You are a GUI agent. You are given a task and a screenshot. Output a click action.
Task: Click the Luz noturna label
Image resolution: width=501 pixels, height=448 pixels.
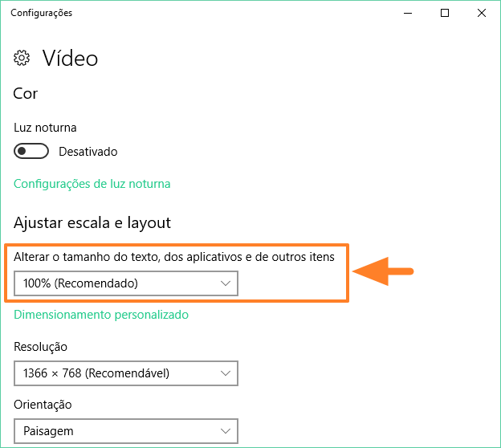tap(46, 128)
